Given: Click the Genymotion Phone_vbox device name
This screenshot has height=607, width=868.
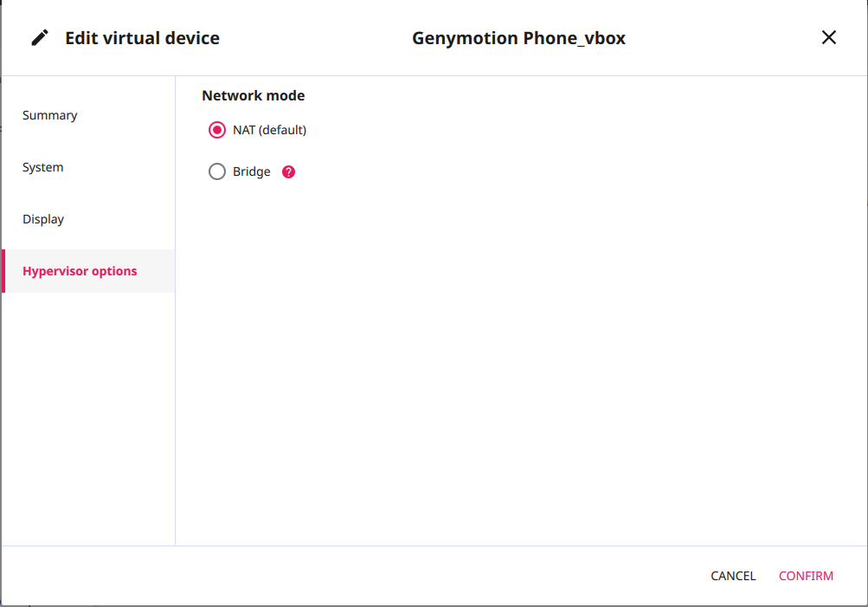Looking at the screenshot, I should pyautogui.click(x=518, y=38).
